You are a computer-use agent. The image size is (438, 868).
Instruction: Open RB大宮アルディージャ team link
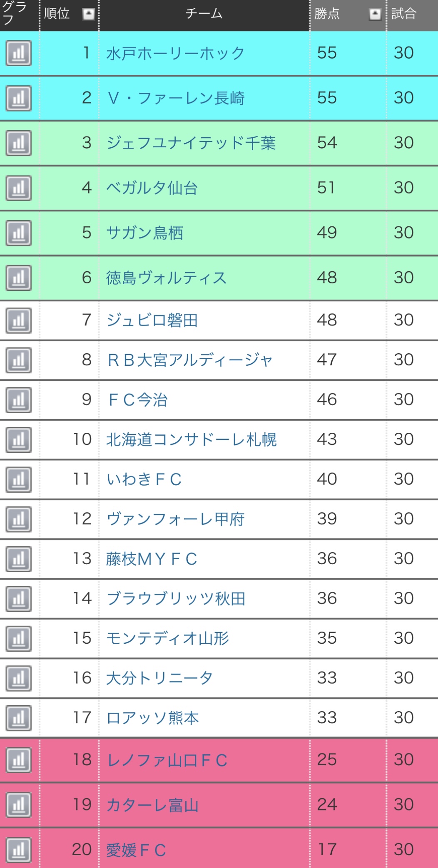pyautogui.click(x=190, y=360)
